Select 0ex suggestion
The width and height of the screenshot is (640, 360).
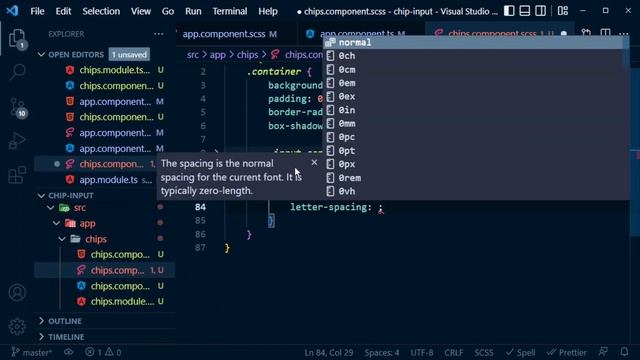pos(473,97)
